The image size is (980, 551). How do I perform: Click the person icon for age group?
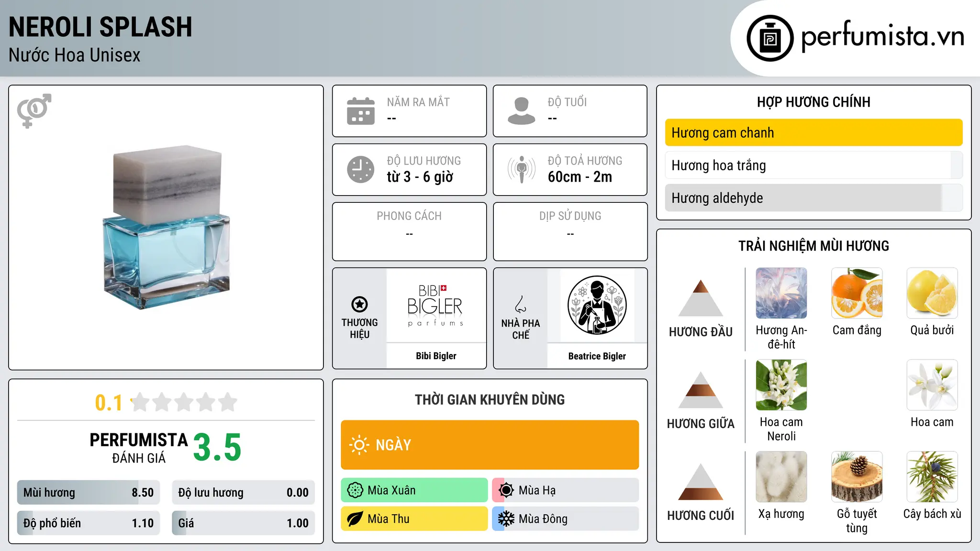521,111
